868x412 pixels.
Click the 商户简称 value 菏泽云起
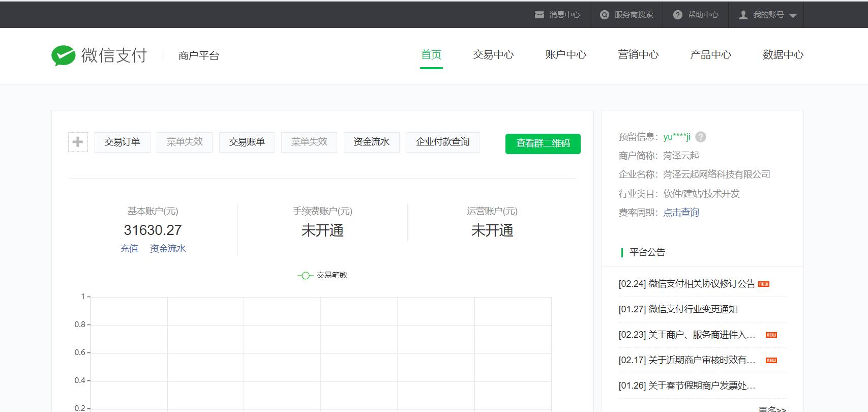[681, 156]
